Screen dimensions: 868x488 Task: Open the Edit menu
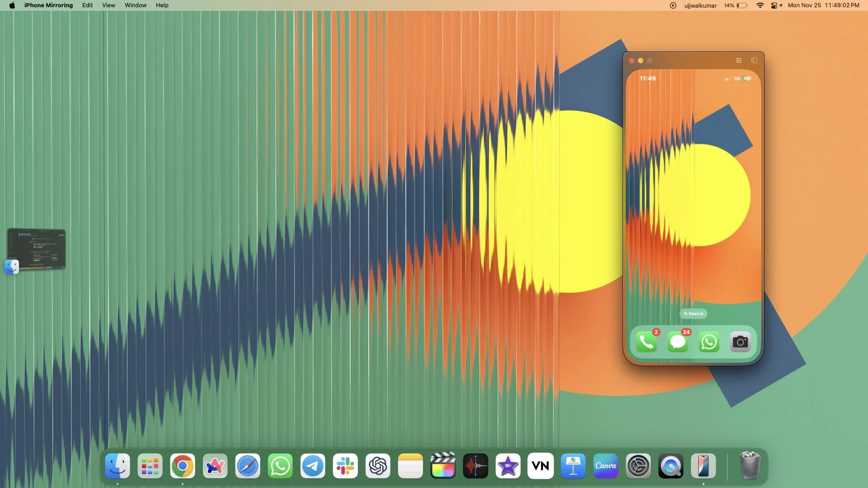pyautogui.click(x=87, y=5)
